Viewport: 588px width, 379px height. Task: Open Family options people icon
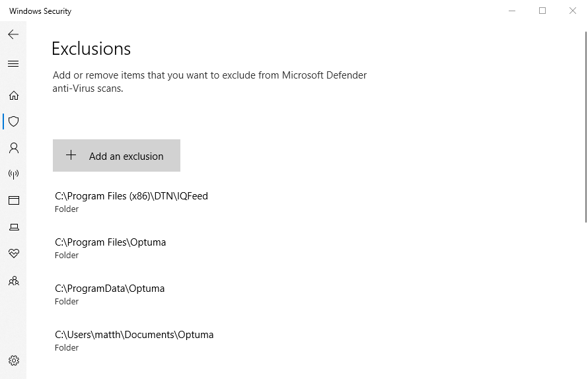(x=13, y=281)
